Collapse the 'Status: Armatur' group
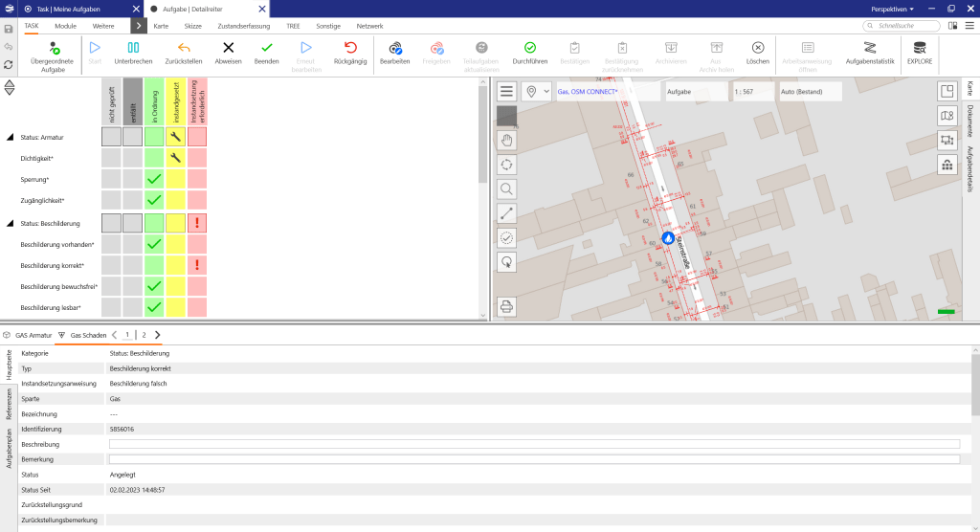The height and width of the screenshot is (532, 980). pos(11,137)
